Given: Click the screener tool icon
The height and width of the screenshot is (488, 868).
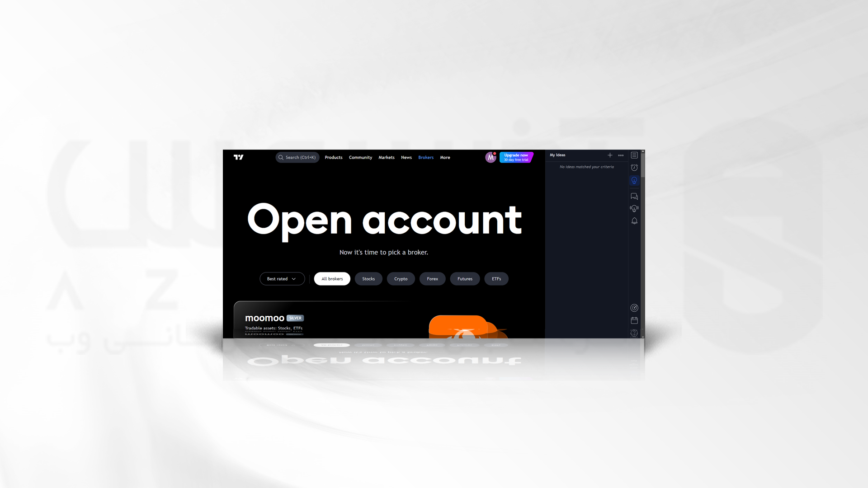Looking at the screenshot, I should point(634,307).
